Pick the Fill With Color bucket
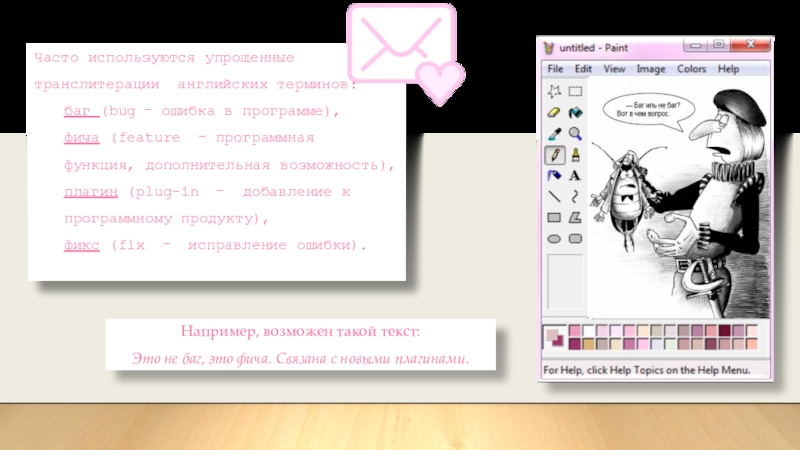Screen dimensions: 800x450 (575, 112)
